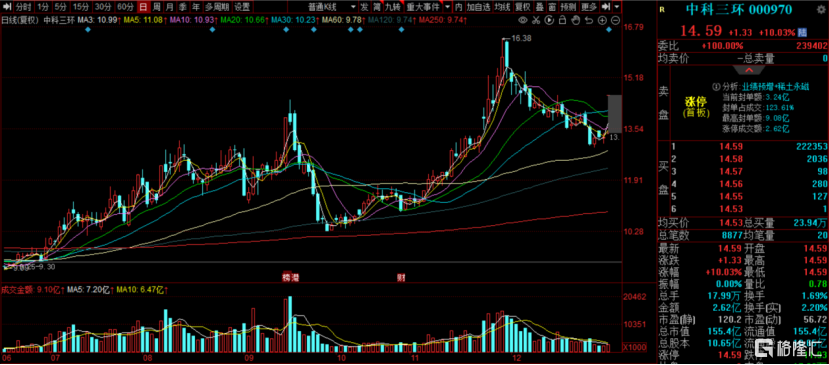The width and height of the screenshot is (829, 365).
Task: Zoom out with the minus circle icon
Action: [615, 20]
